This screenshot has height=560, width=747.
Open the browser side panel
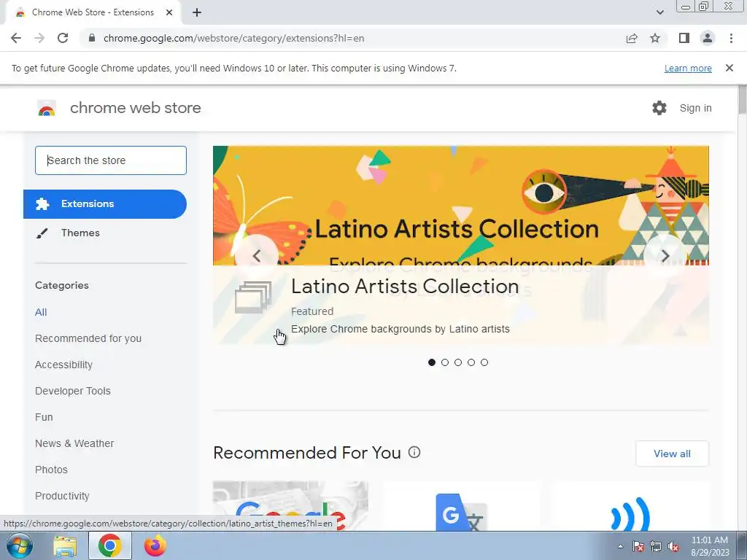[684, 38]
